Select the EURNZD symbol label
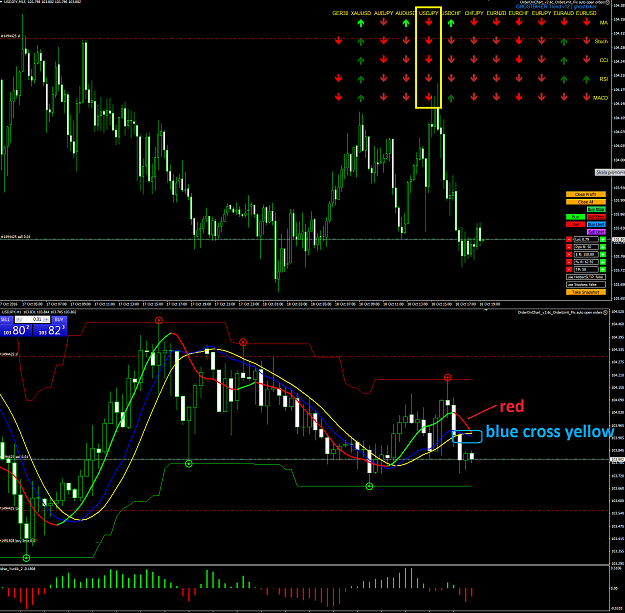Viewport: 625px width, 613px height. [x=496, y=13]
